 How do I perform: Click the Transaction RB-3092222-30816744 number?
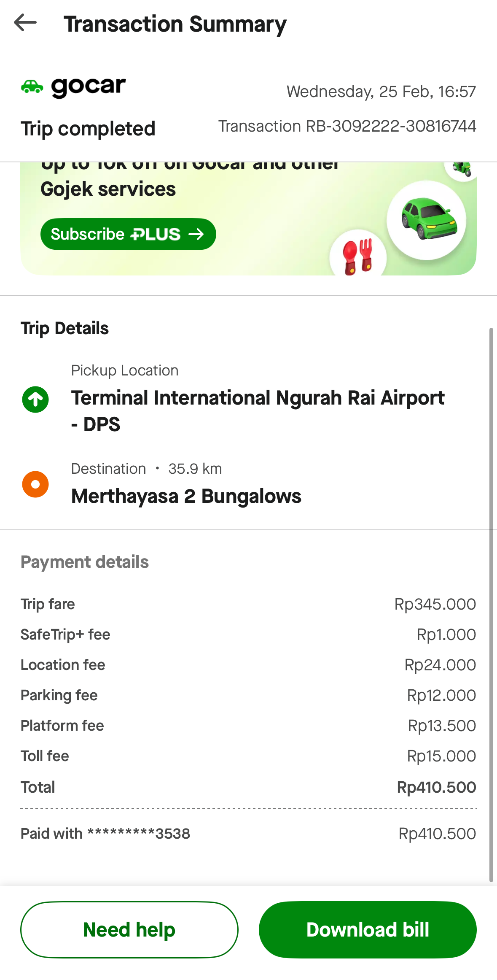click(x=347, y=126)
